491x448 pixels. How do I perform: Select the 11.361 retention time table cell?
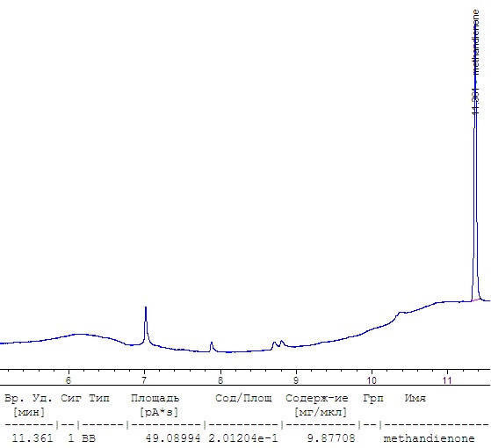coord(32,437)
